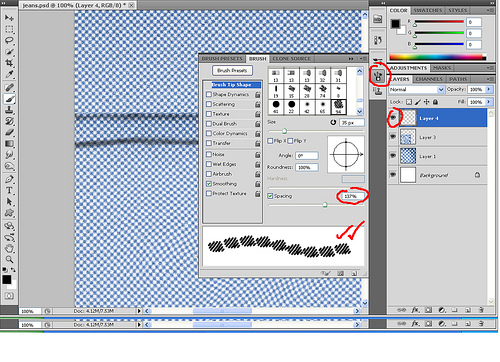Tick the Flip X checkbox
The height and width of the screenshot is (362, 500).
(270, 141)
